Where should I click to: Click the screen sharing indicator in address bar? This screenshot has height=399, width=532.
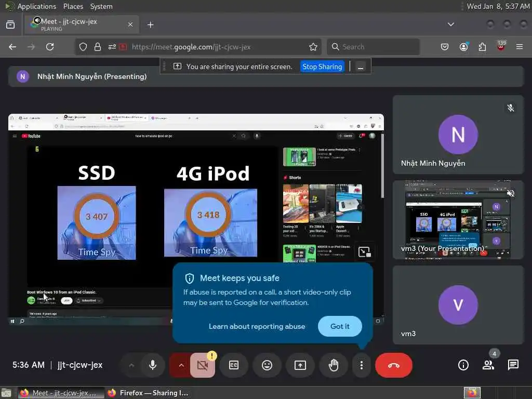point(123,47)
